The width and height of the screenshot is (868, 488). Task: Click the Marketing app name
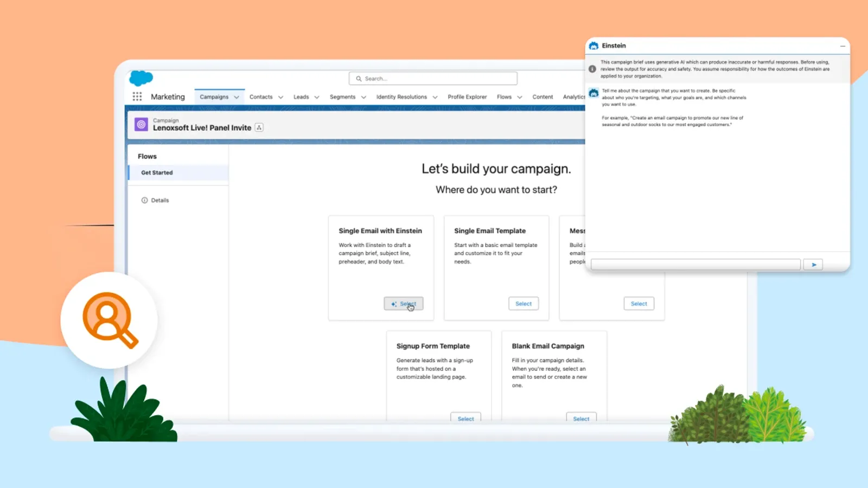168,97
